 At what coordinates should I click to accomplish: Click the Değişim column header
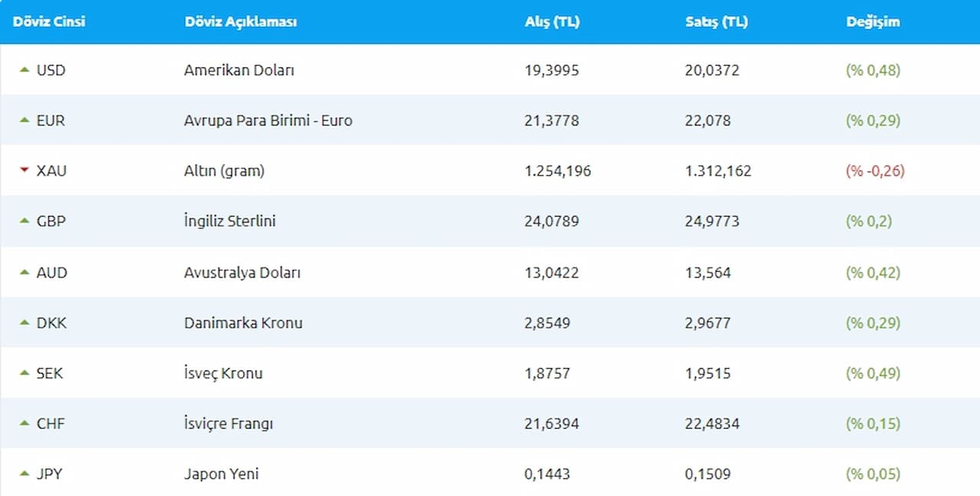[873, 21]
